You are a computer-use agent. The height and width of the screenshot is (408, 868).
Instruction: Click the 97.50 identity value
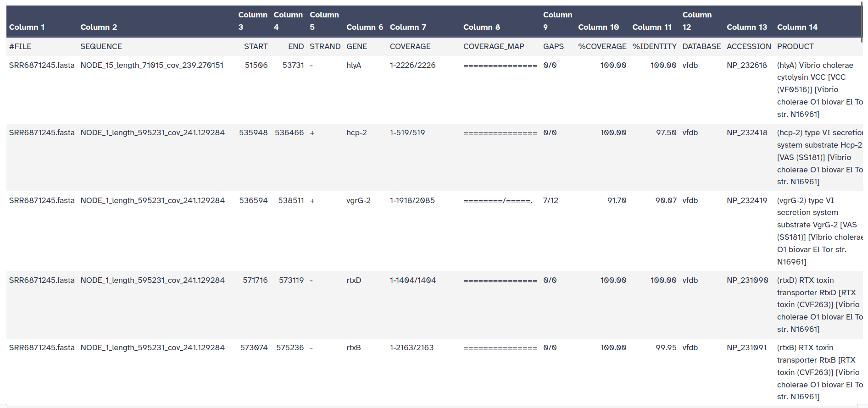click(666, 132)
